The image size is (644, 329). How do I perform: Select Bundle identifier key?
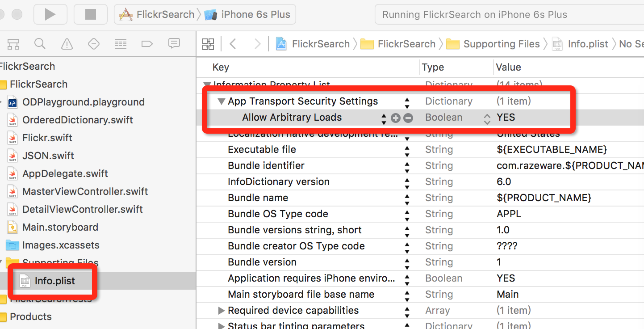coord(266,165)
